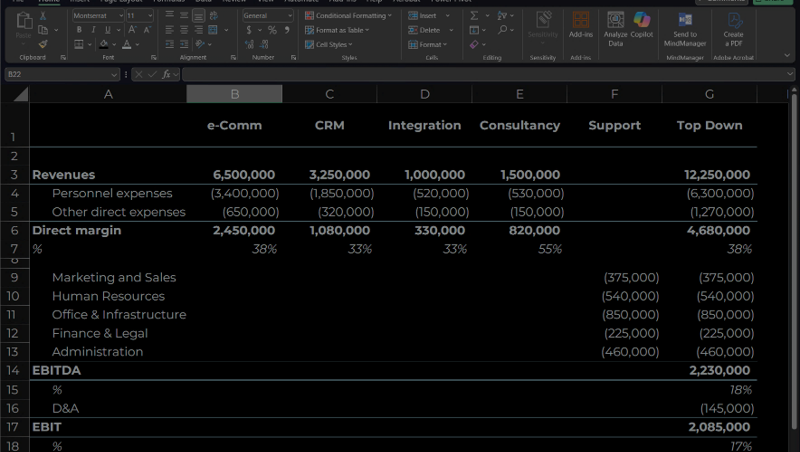Viewport: 800px width, 452px height.
Task: Click the Insert Function fx icon
Action: [x=167, y=75]
